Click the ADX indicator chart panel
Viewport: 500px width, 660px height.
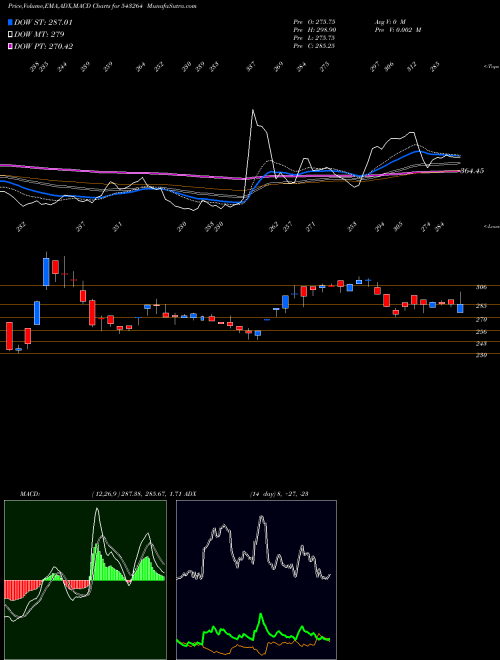[256, 580]
